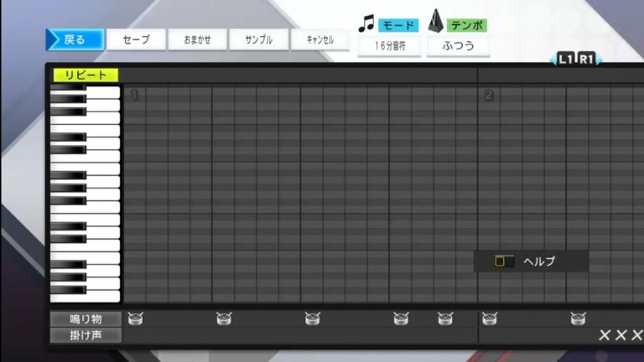This screenshot has width=644, height=362.
Task: Click the first drum icon in measure 1
Action: click(136, 318)
